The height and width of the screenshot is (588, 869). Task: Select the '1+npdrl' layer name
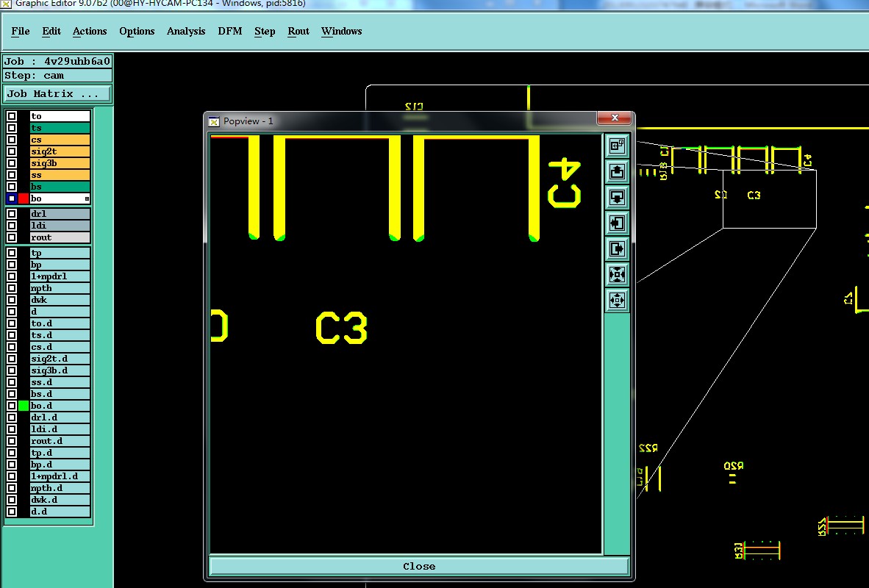point(60,276)
